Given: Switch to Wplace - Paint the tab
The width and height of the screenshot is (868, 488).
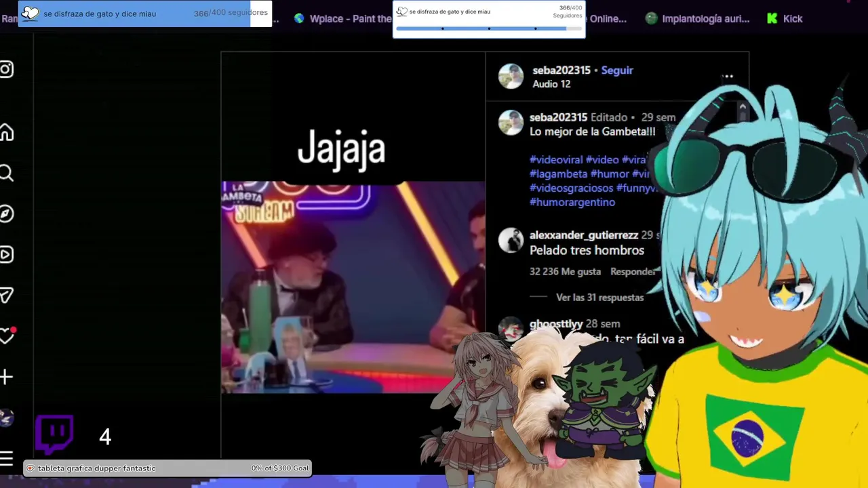Looking at the screenshot, I should 342,19.
